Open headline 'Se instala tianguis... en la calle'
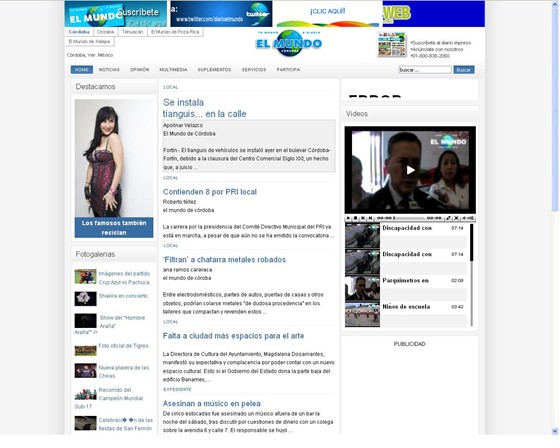This screenshot has height=448, width=560. [x=204, y=108]
